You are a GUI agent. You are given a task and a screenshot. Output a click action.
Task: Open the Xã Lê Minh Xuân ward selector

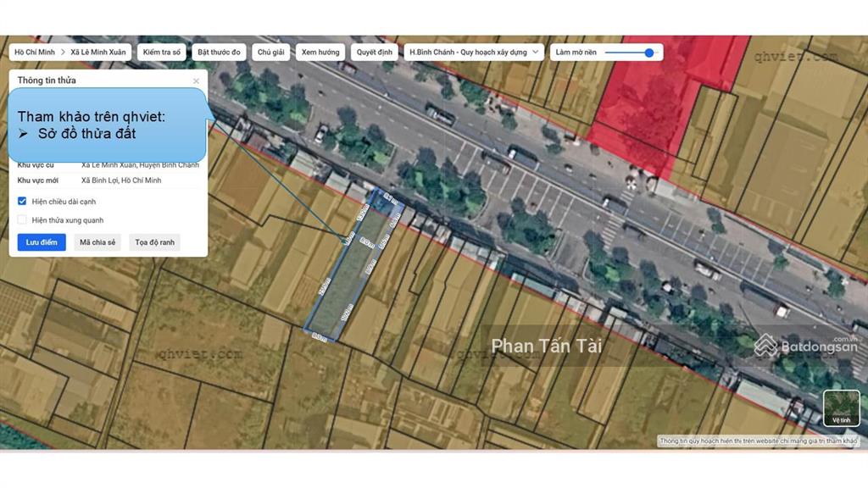click(98, 53)
